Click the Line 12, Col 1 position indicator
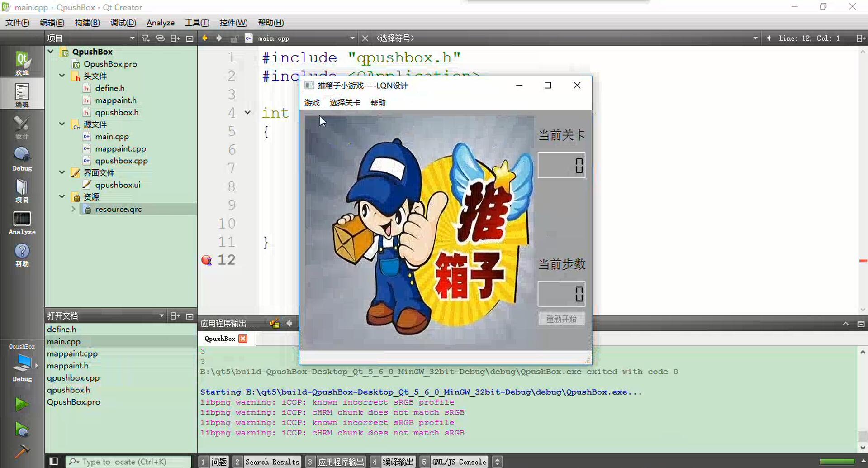The image size is (868, 468). pyautogui.click(x=809, y=38)
